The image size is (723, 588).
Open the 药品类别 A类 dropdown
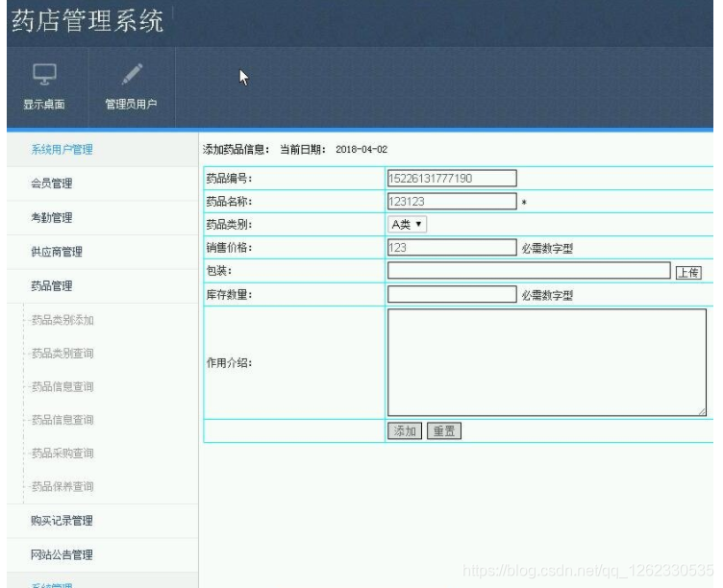pyautogui.click(x=407, y=225)
